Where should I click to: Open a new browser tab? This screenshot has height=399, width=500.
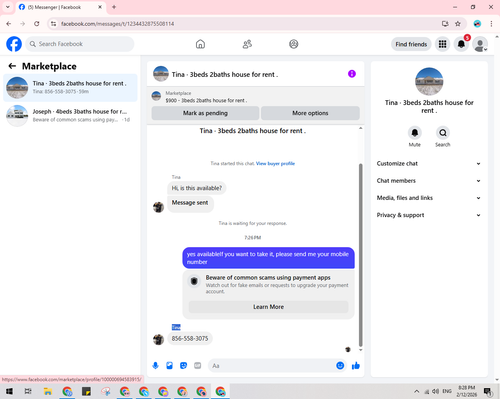pyautogui.click(x=114, y=7)
